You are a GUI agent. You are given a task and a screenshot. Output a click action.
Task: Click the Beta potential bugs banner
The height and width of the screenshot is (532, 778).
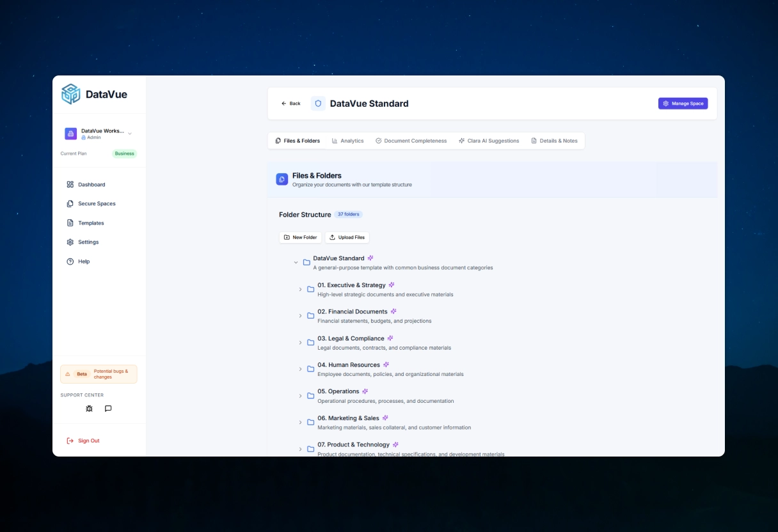99,373
